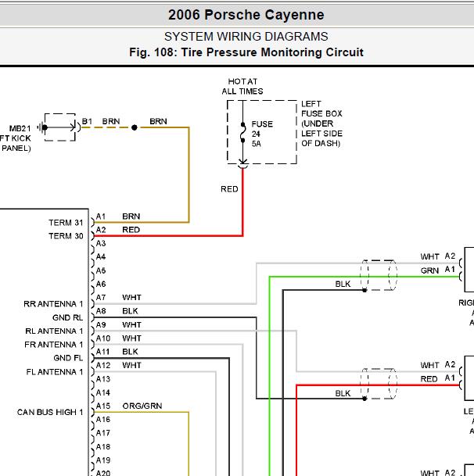Click pin label "A10"
The height and width of the screenshot is (476, 474).
click(x=103, y=338)
